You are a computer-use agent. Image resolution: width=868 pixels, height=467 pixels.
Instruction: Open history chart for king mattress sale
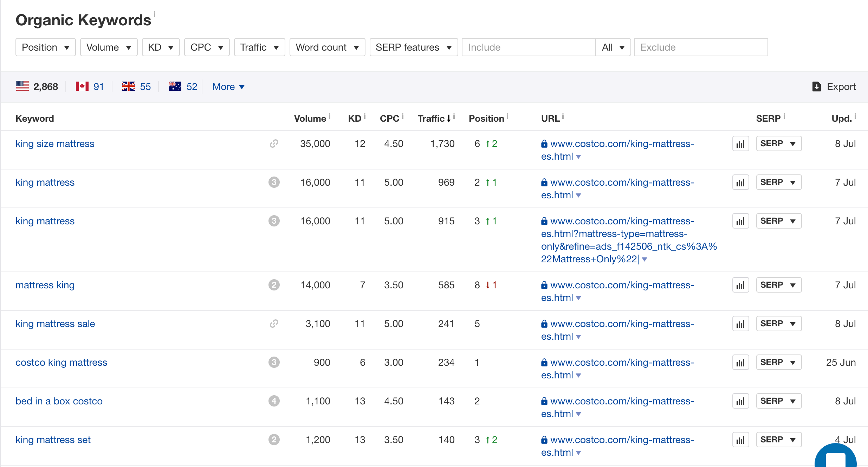pyautogui.click(x=740, y=324)
